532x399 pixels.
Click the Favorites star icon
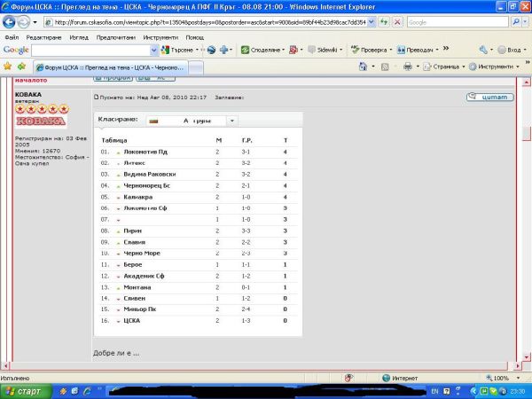tap(7, 66)
